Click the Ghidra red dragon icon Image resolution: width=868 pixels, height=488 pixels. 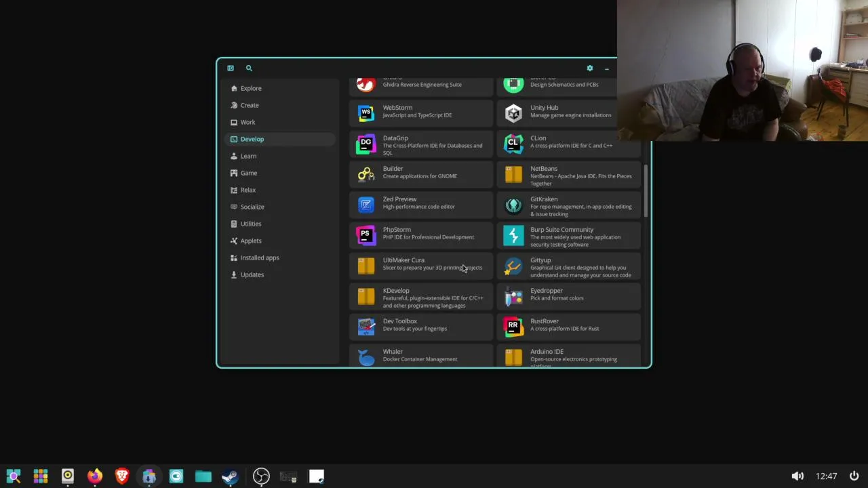[366, 85]
